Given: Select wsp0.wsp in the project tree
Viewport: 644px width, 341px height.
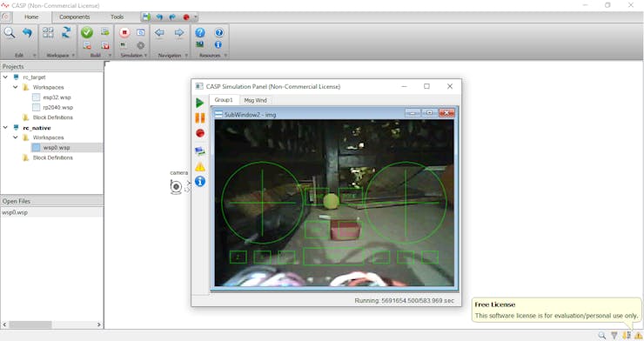Looking at the screenshot, I should coord(57,147).
